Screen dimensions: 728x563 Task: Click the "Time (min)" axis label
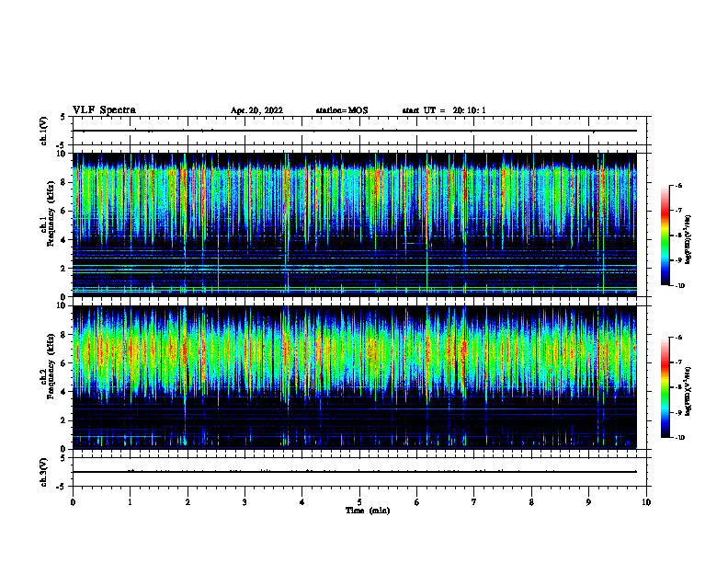coord(368,511)
